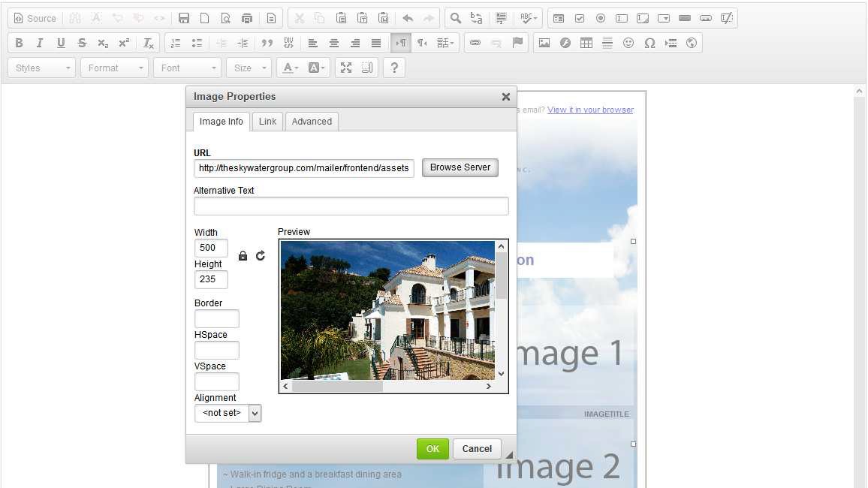
Task: Open the Styles dropdown
Action: click(42, 68)
